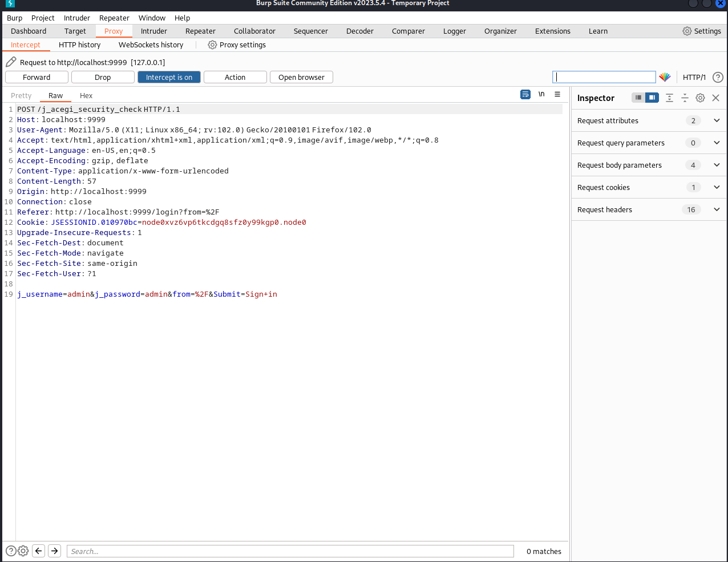The height and width of the screenshot is (562, 728).
Task: Expand Request attributes section
Action: [x=717, y=120]
